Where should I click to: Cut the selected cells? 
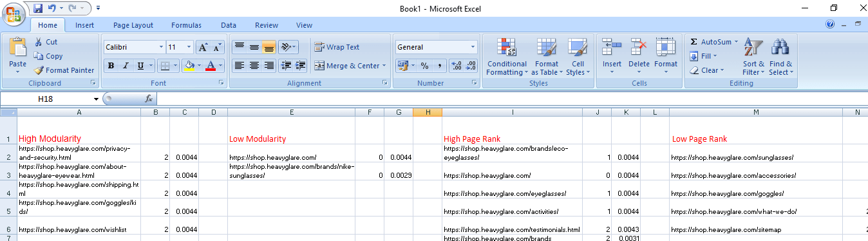46,42
